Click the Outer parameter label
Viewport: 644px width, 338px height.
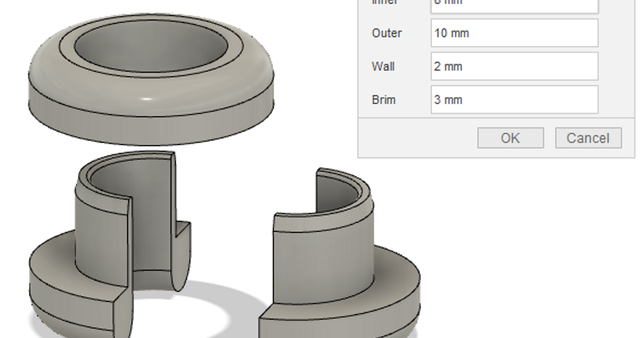click(386, 33)
